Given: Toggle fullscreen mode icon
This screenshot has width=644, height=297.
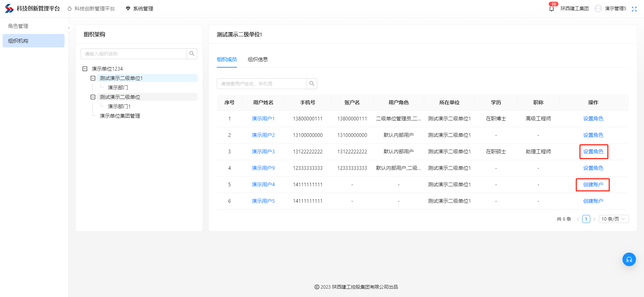Looking at the screenshot, I should tap(634, 9).
